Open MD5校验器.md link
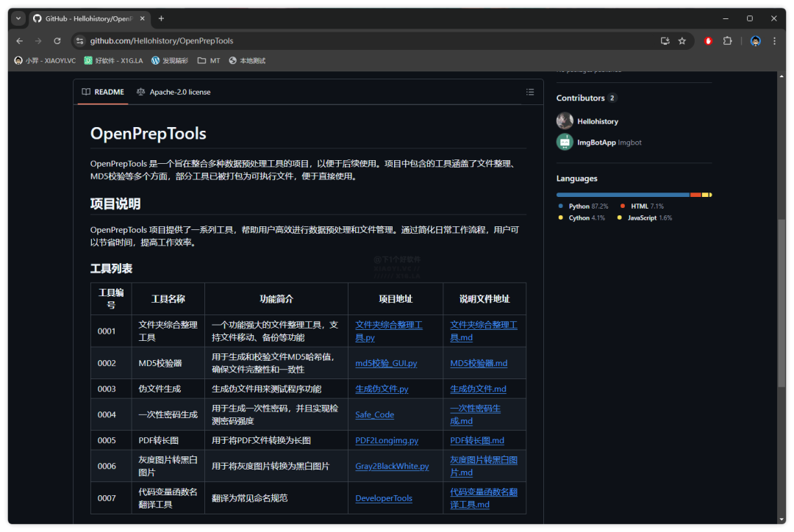The height and width of the screenshot is (532, 794). [479, 364]
